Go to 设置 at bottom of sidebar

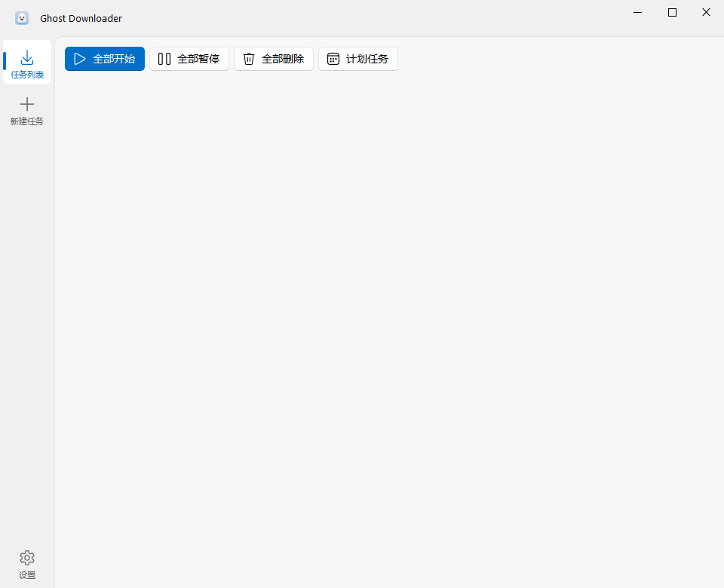(27, 565)
